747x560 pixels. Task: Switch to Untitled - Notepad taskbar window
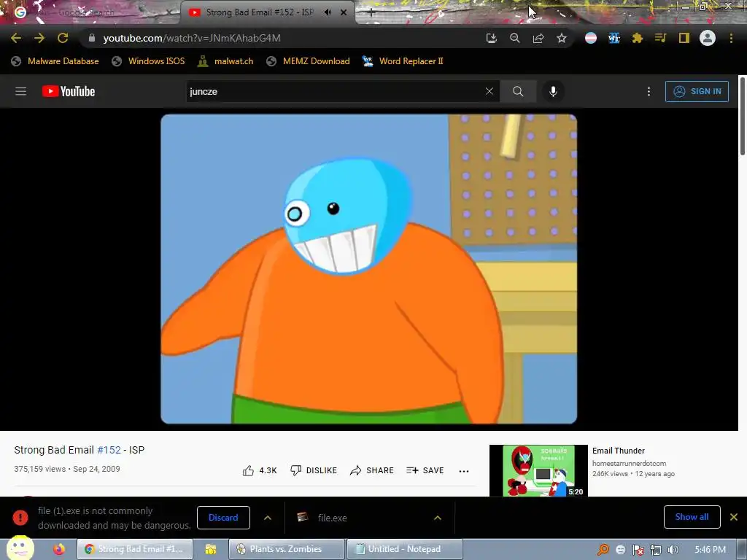[x=404, y=549]
